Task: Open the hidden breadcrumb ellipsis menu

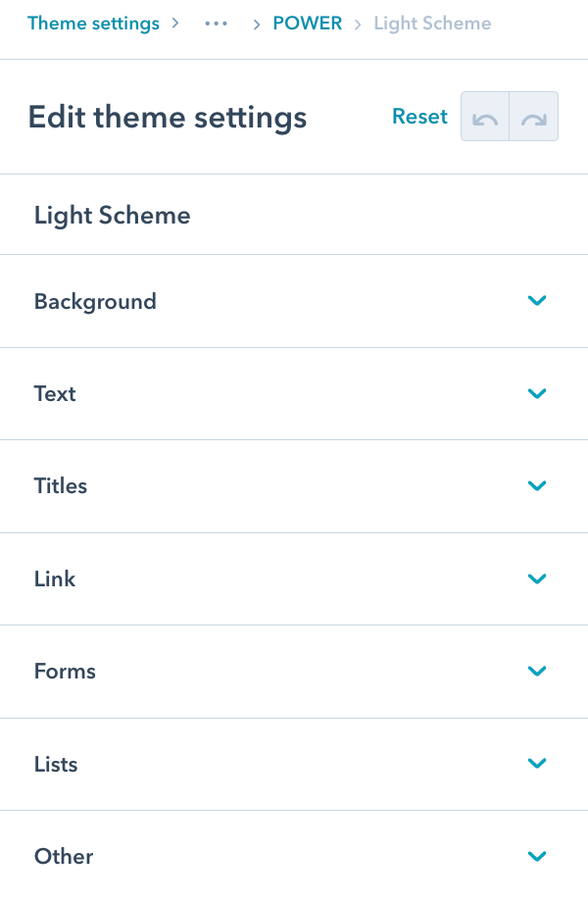Action: coord(216,23)
